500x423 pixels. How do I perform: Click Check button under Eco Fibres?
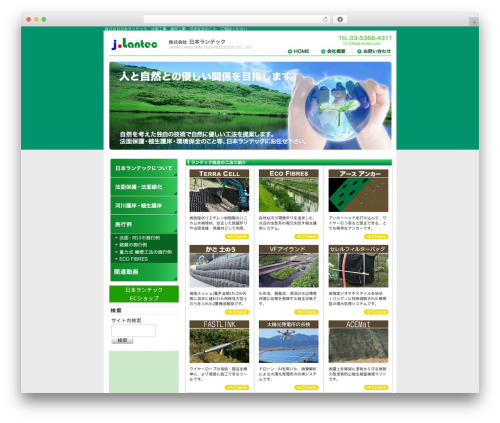[306, 236]
